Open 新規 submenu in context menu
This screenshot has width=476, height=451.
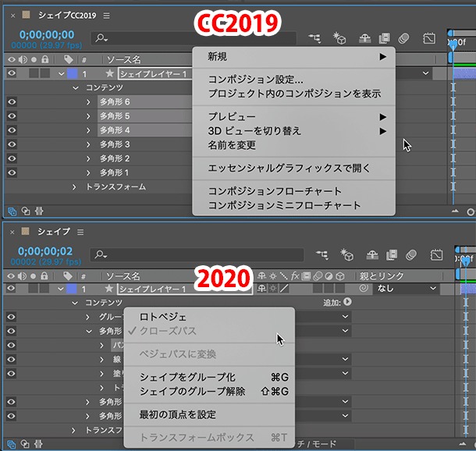point(293,57)
